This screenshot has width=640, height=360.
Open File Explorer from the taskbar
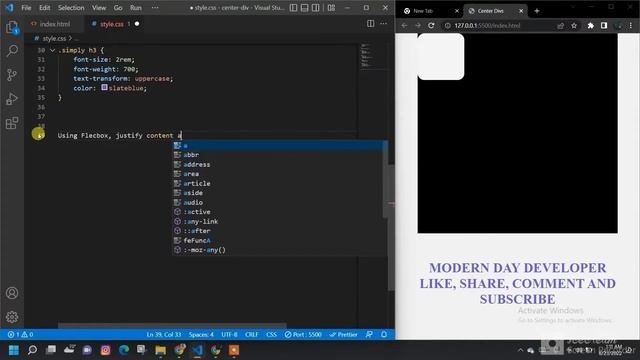point(160,350)
